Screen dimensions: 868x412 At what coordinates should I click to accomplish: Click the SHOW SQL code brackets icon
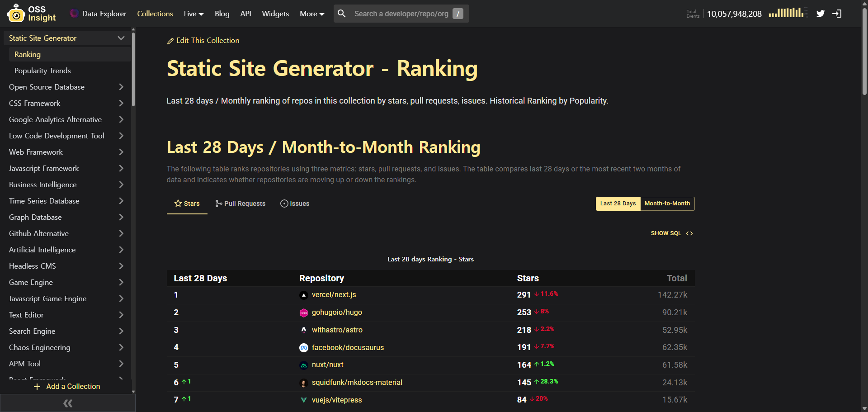pos(689,233)
